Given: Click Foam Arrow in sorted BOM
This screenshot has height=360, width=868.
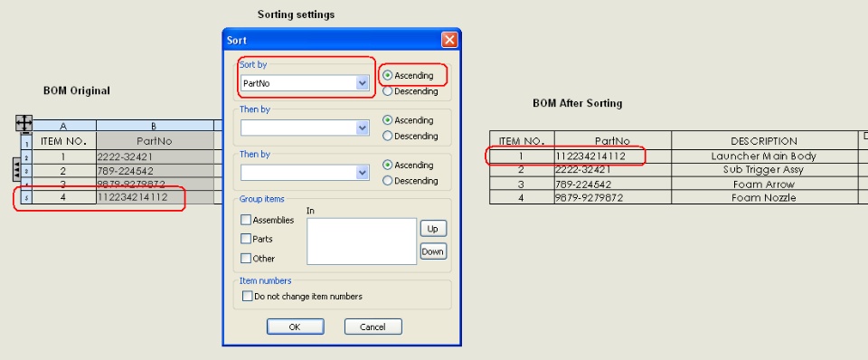Looking at the screenshot, I should coord(764,184).
